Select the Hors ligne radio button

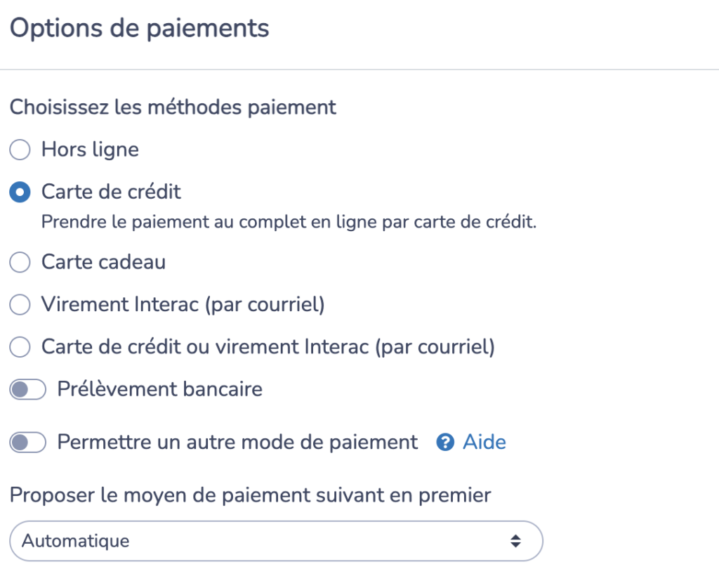[20, 150]
